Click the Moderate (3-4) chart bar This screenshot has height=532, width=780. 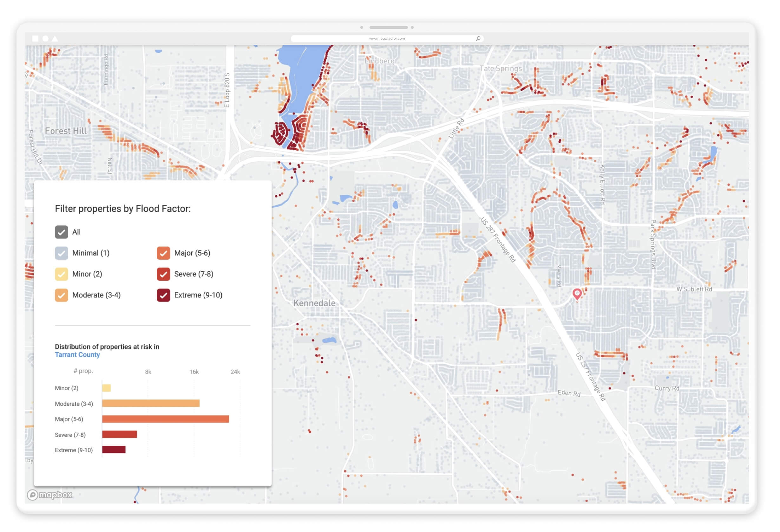click(151, 403)
